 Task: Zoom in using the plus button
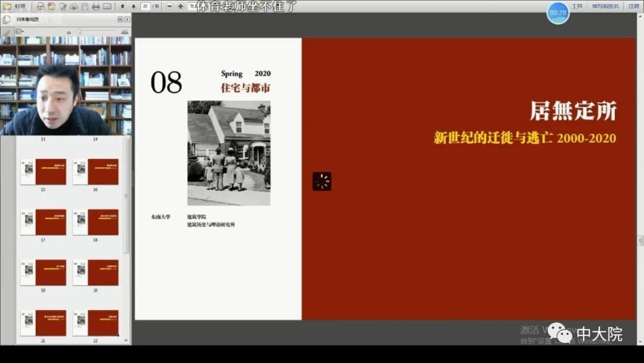tap(180, 6)
